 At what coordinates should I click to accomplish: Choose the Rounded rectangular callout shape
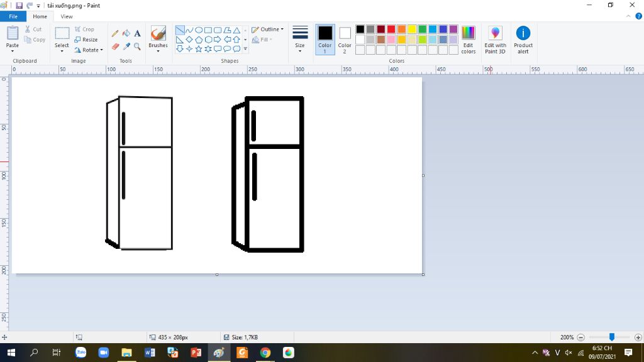coord(218,49)
